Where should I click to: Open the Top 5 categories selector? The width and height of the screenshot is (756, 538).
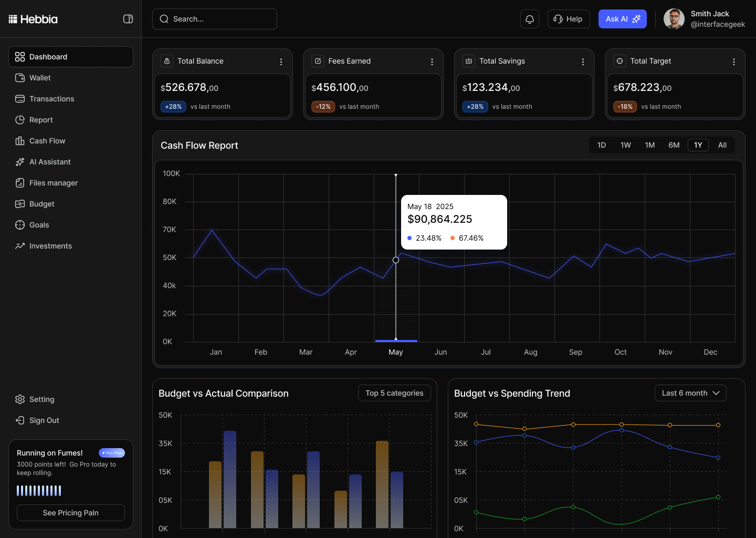(394, 393)
